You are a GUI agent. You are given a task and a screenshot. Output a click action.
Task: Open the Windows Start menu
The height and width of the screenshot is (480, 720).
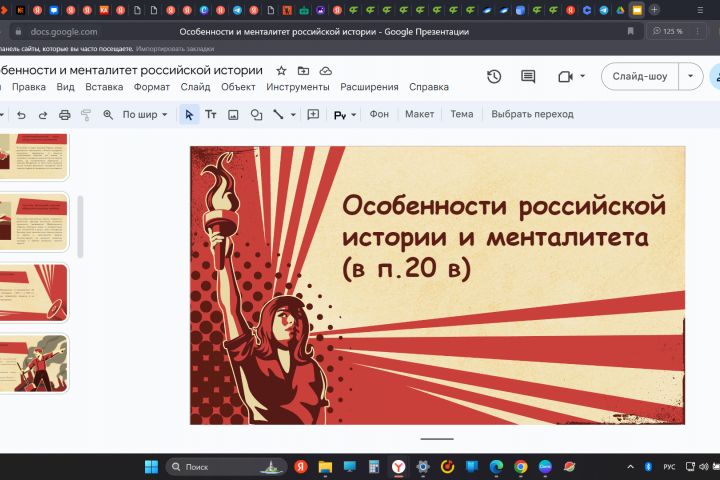click(151, 467)
